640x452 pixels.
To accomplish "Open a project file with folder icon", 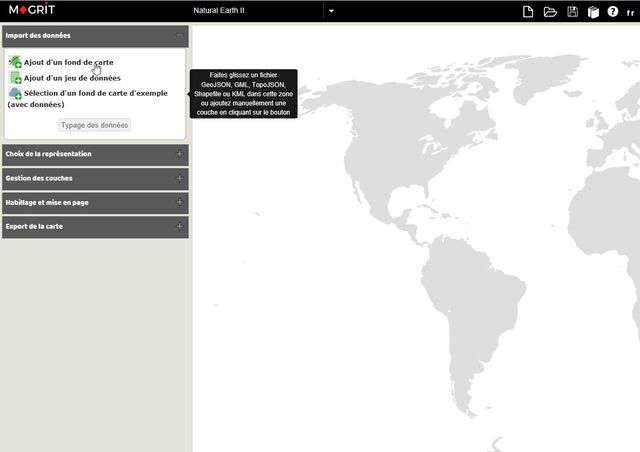I will coord(550,12).
